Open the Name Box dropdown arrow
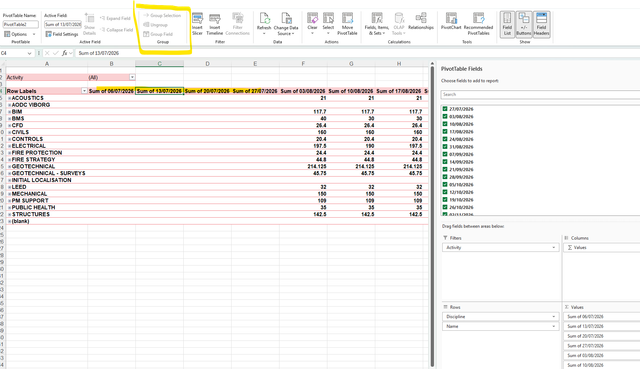This screenshot has width=640, height=369. click(29, 53)
